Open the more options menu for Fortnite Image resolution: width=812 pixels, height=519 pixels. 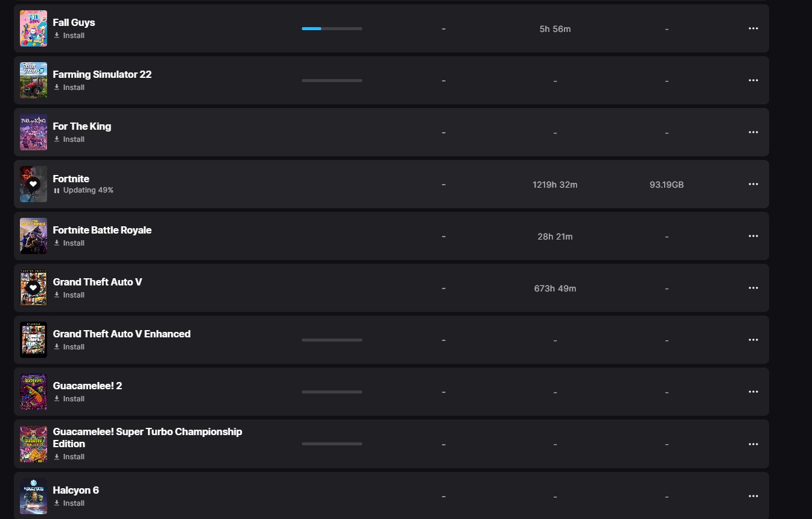tap(753, 184)
